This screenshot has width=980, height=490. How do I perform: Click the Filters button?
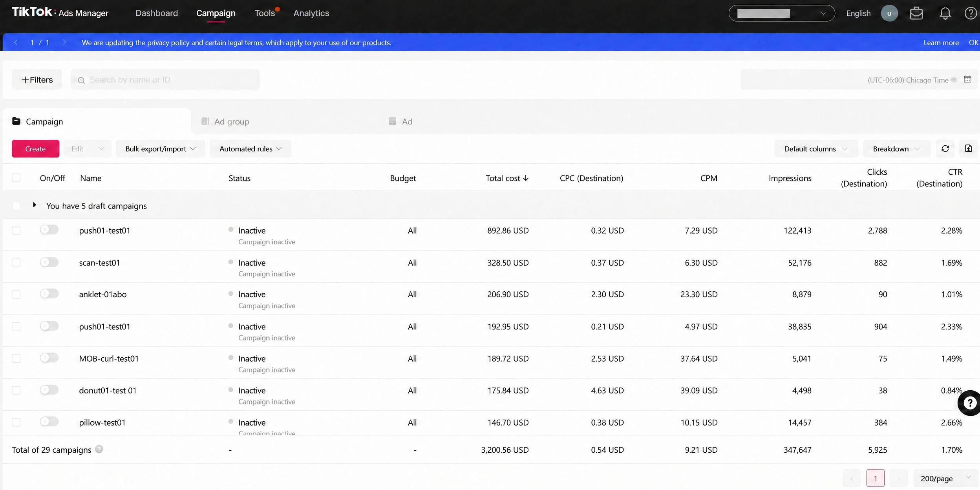(37, 80)
